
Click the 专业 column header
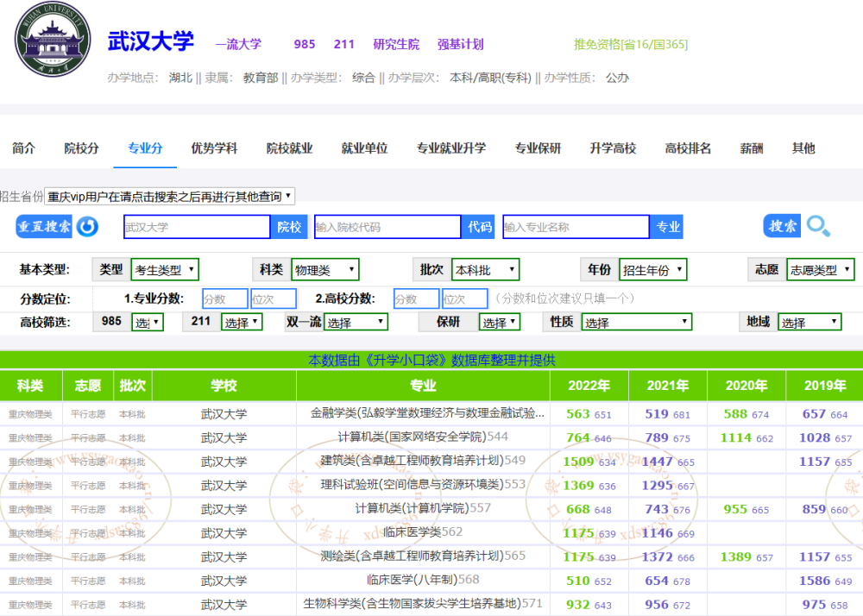pyautogui.click(x=423, y=386)
